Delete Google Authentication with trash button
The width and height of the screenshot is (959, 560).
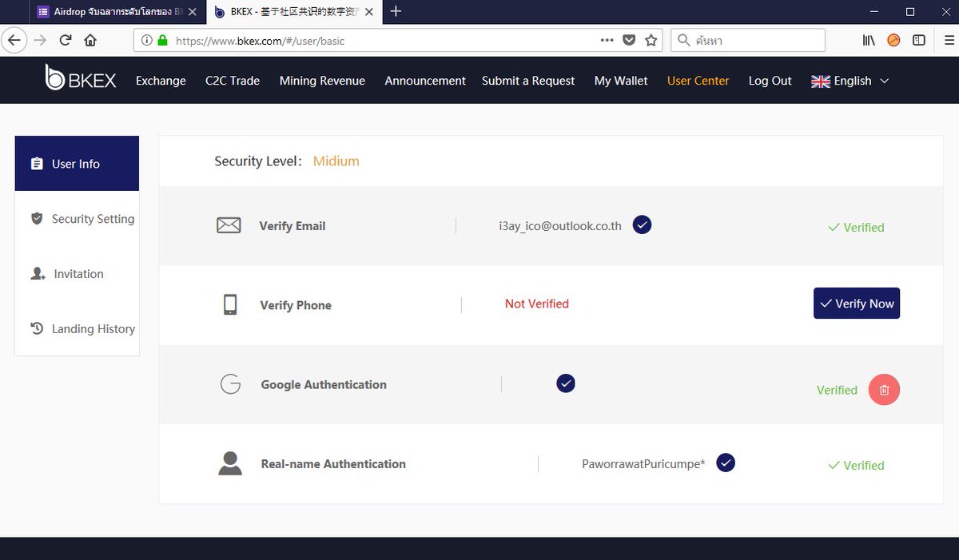tap(884, 390)
